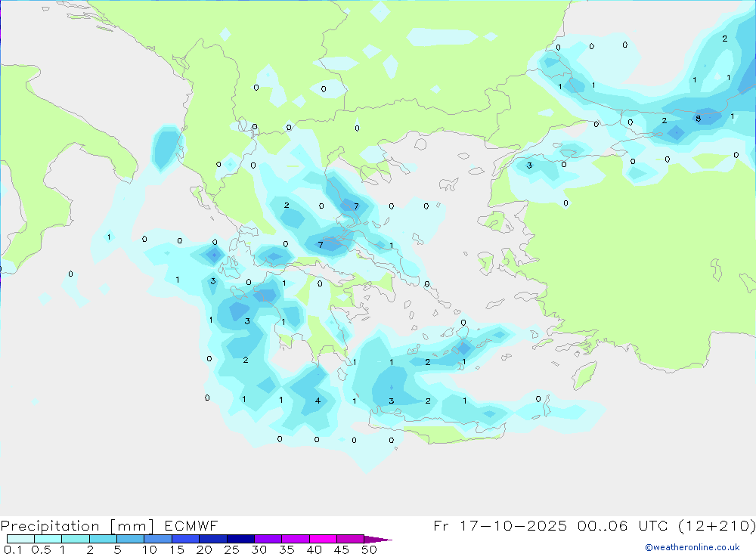
Task: Click the 'ECMWF' model label
Action: tap(191, 525)
